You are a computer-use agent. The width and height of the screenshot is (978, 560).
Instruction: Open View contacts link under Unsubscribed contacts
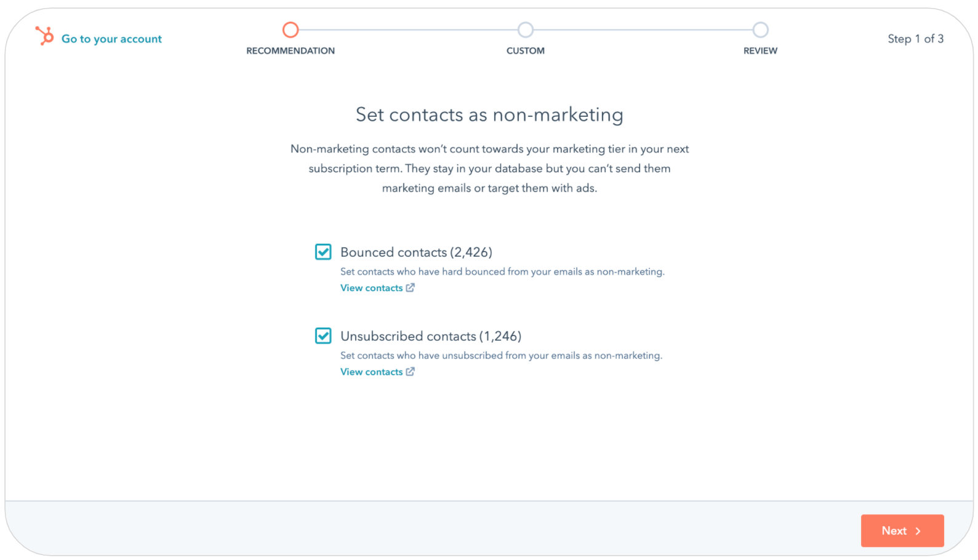pos(371,372)
